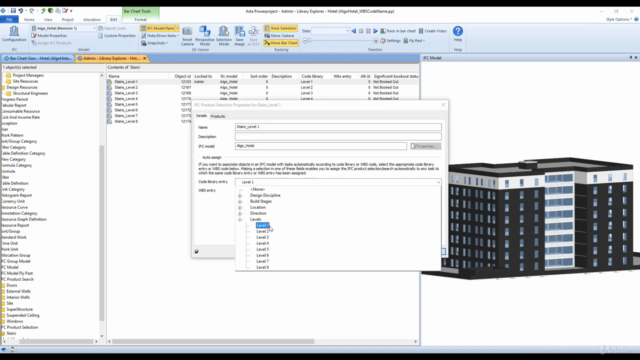
Task: Choose <None> in code library list
Action: coord(257,189)
